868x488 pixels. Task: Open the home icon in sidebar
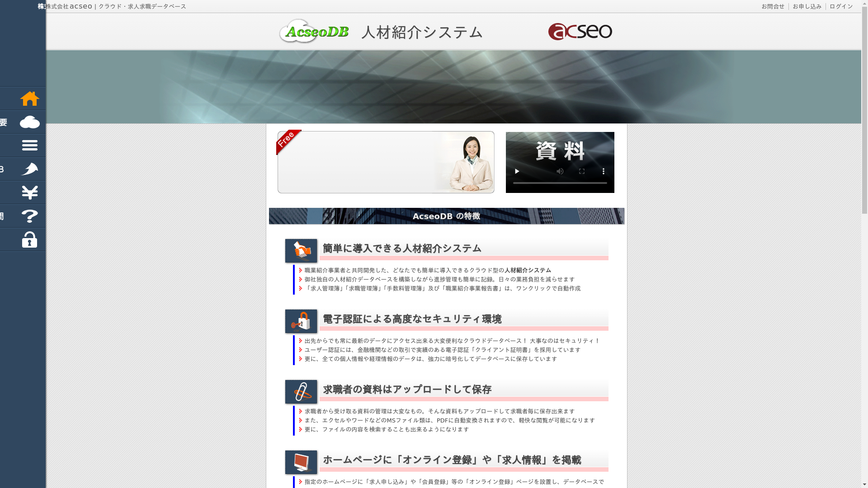click(30, 99)
